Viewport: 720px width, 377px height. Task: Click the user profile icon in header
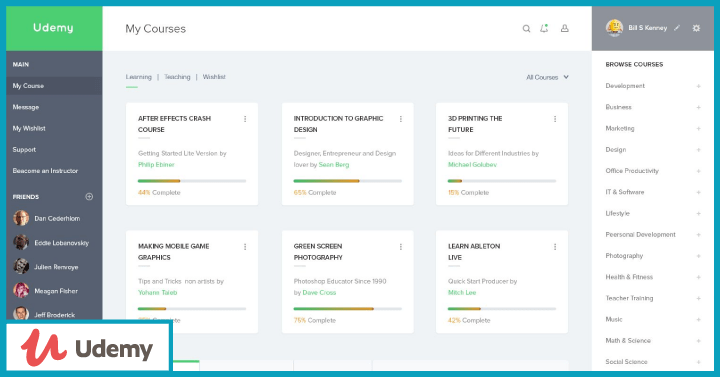tap(565, 28)
